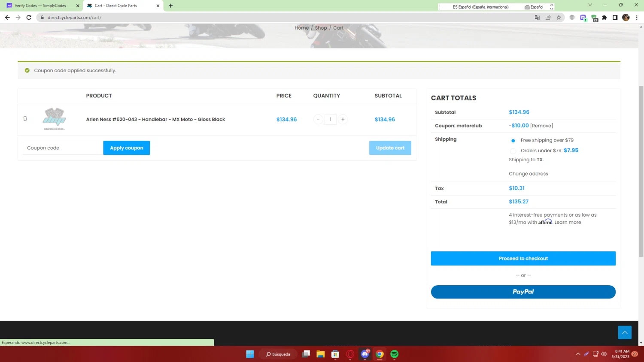
Task: Remove the motorclub coupon
Action: click(541, 126)
